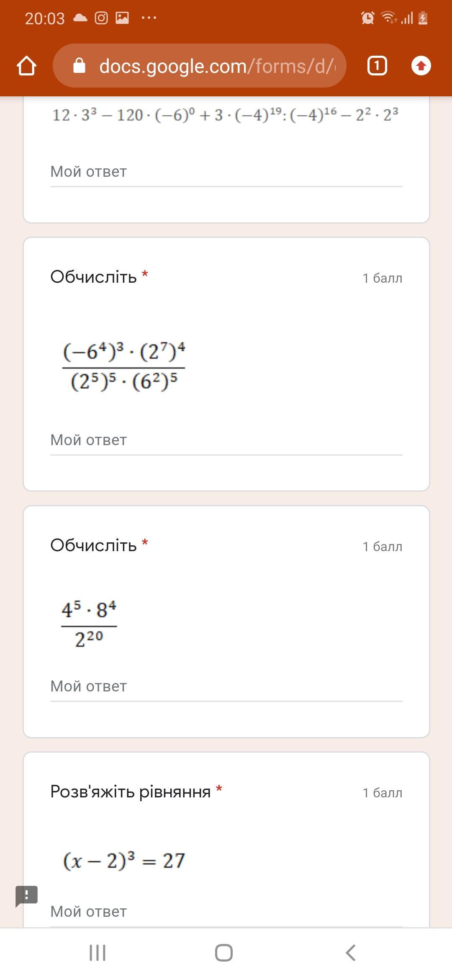Tap answer field under equation (x−2)³=27

coord(226,912)
